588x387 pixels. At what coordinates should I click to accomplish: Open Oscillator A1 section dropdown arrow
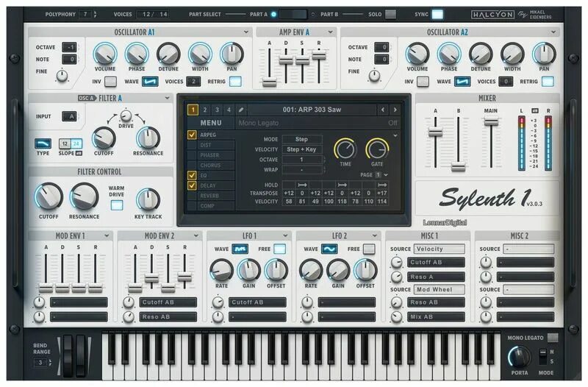pyautogui.click(x=246, y=32)
